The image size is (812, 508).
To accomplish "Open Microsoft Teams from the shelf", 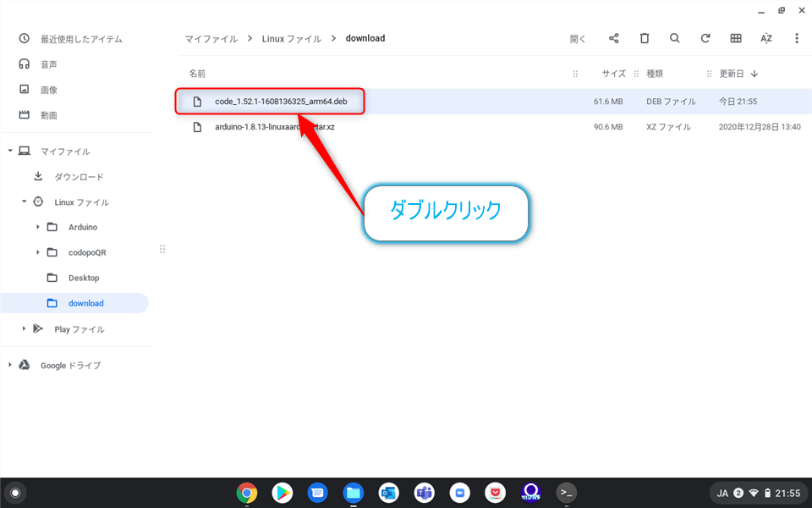I will pos(424,493).
